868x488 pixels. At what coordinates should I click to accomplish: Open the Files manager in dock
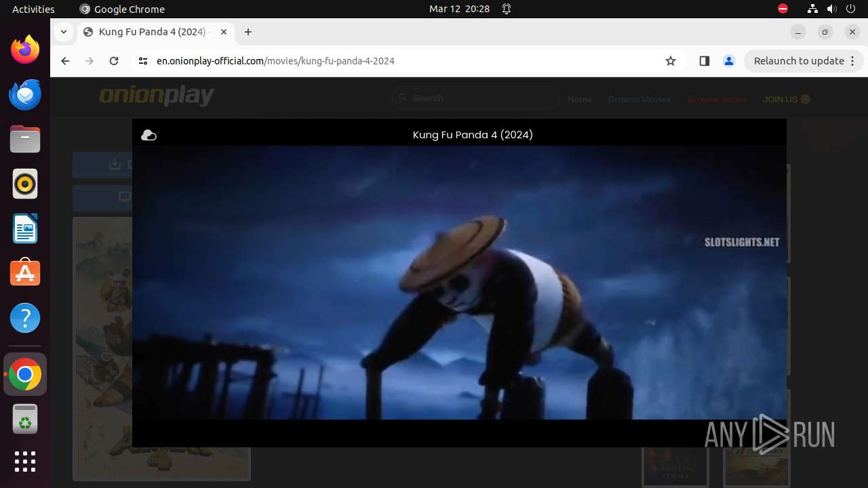(25, 139)
